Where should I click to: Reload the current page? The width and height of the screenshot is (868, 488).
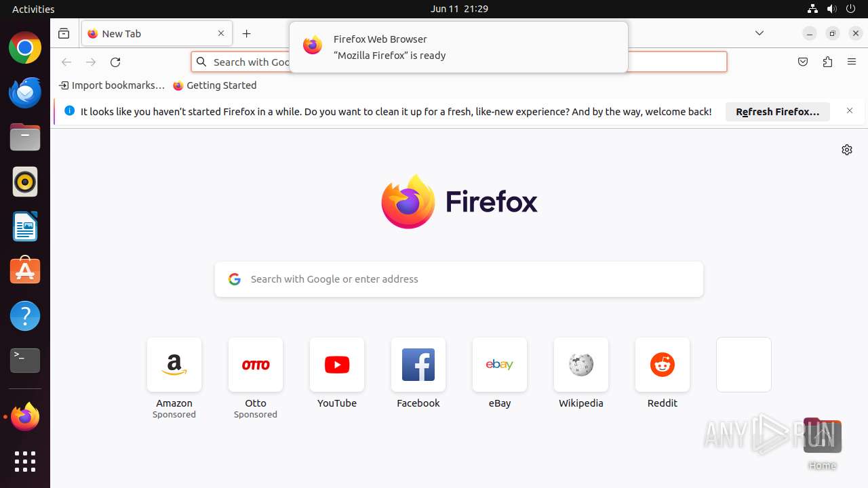(115, 62)
